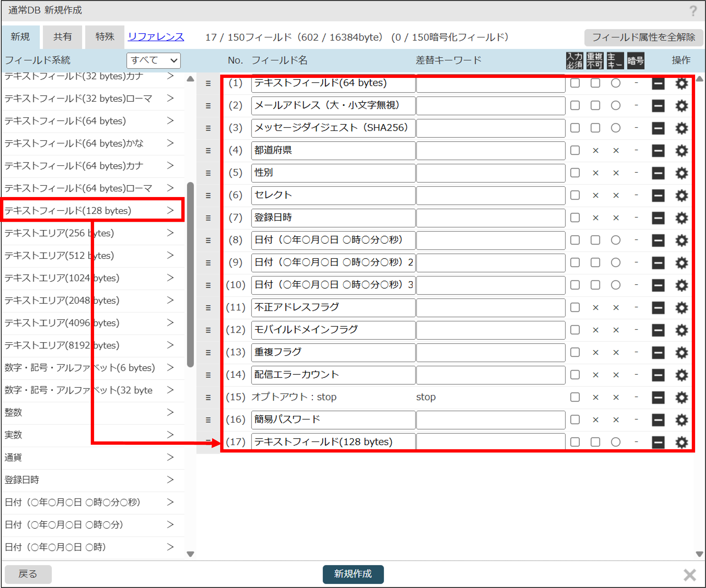Click the 差替キーワード input for 性別 row
Viewport: 706px width, 588px height.
pyautogui.click(x=491, y=173)
